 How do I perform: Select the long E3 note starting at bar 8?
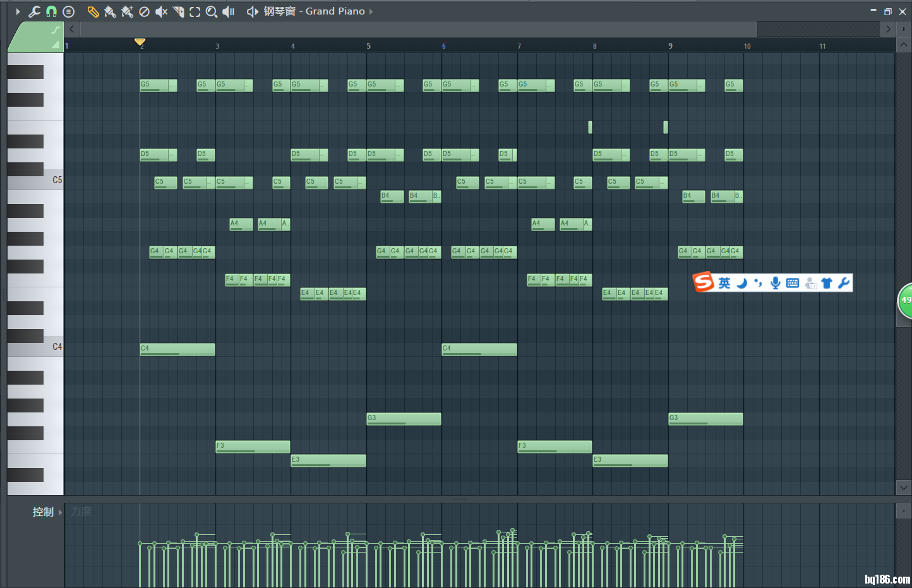pos(630,461)
